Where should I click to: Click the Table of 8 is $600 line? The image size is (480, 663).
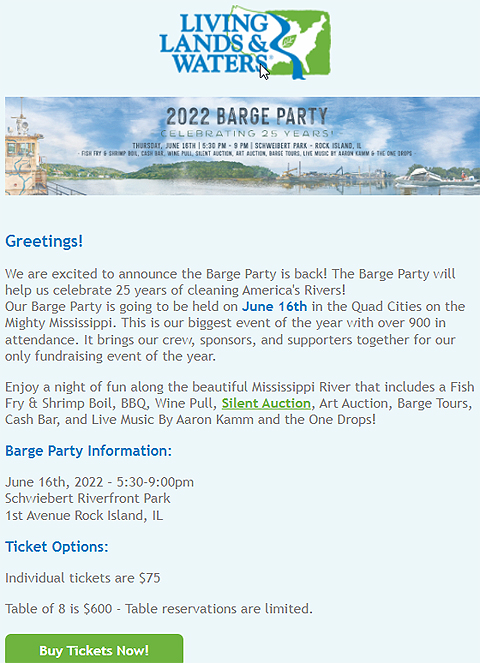(159, 609)
